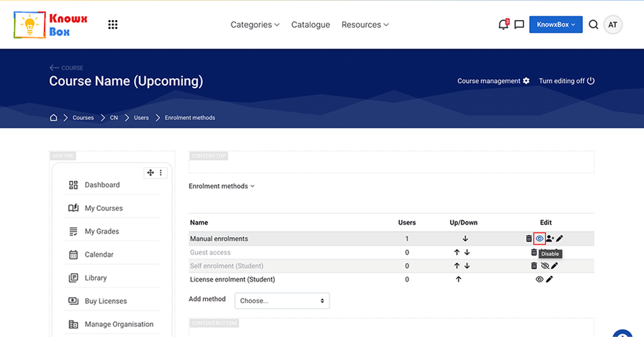
Task: Move Manual enrolments down
Action: [x=465, y=238]
